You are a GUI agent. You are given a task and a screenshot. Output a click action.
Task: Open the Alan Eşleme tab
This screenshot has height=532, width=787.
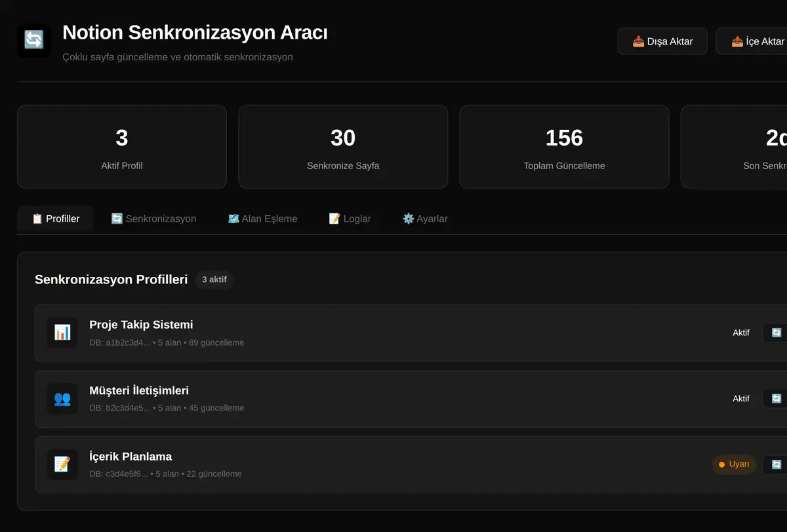pos(262,218)
